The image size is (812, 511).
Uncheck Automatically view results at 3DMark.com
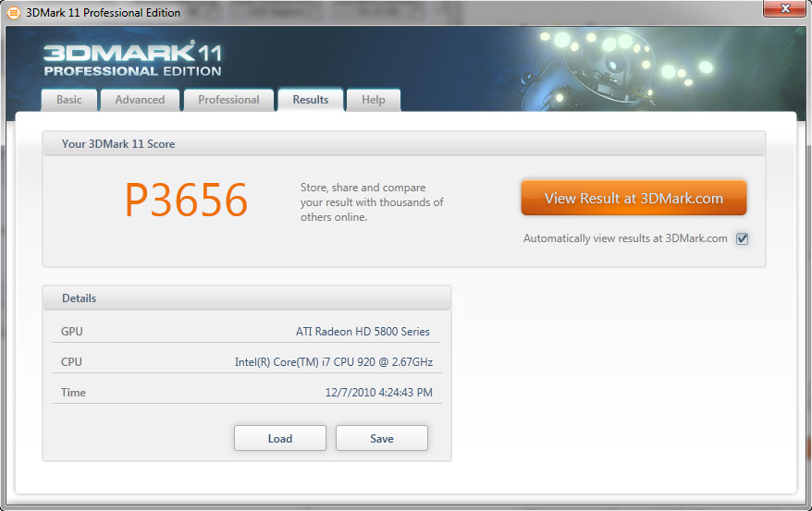click(742, 238)
